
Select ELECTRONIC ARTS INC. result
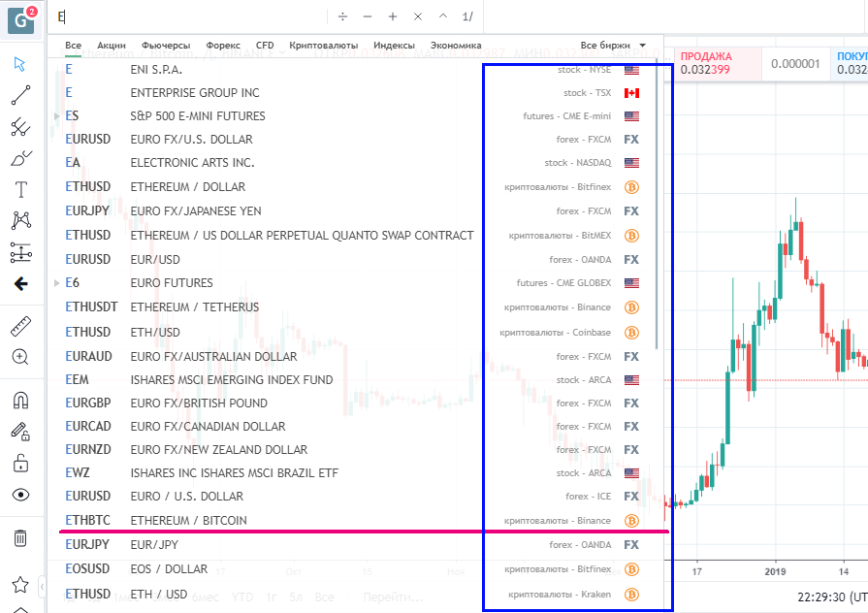[x=354, y=163]
